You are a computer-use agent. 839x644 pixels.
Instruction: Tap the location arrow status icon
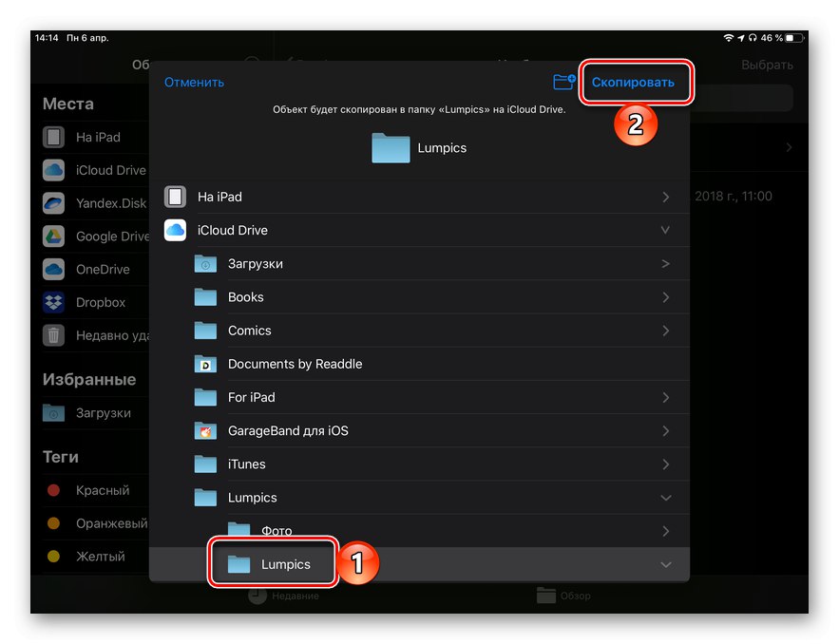pos(741,38)
